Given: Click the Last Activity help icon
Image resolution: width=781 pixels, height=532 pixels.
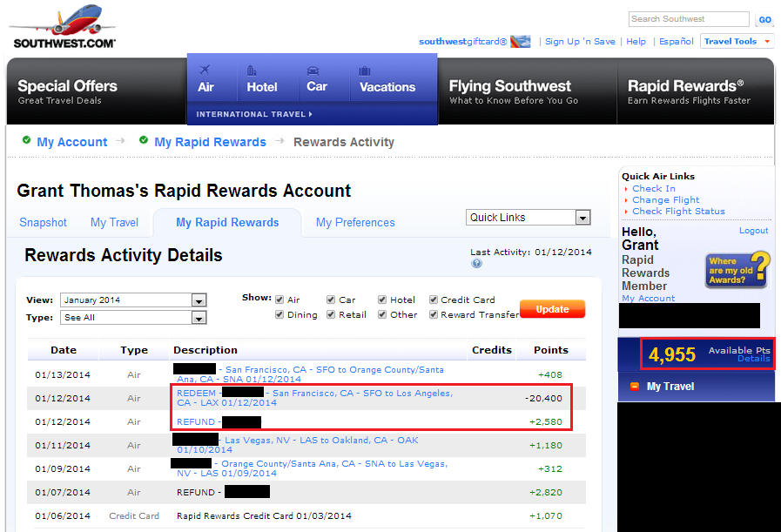Looking at the screenshot, I should click(476, 264).
